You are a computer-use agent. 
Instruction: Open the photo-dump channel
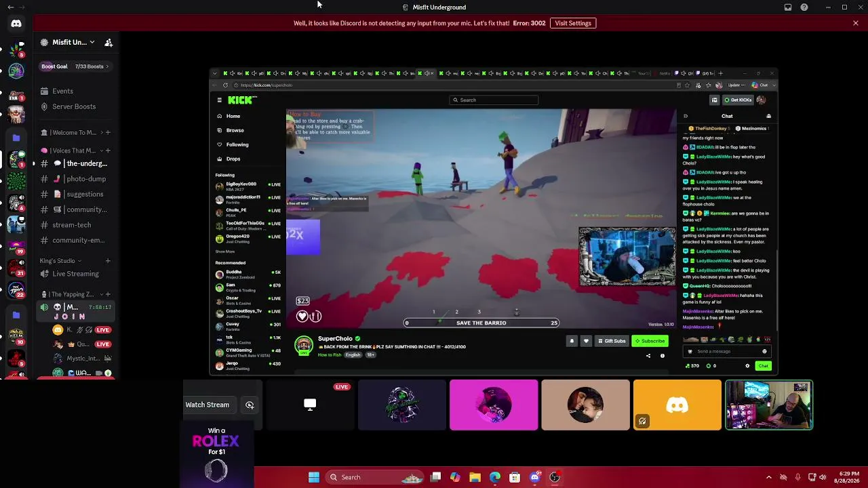pyautogui.click(x=76, y=179)
